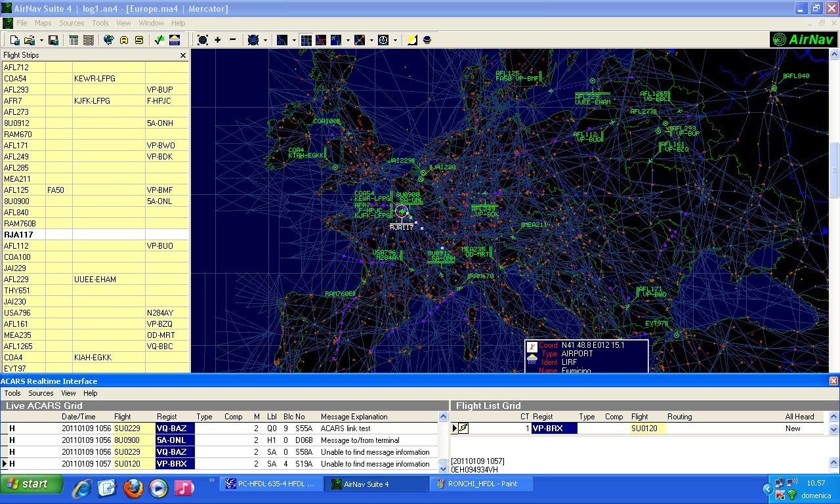Sort by Regist column in Live ACARS Grid

point(167,417)
